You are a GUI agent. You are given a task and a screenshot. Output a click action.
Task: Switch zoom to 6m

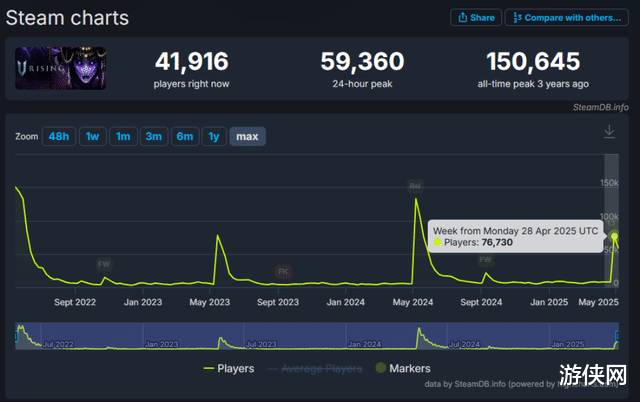[x=185, y=136]
